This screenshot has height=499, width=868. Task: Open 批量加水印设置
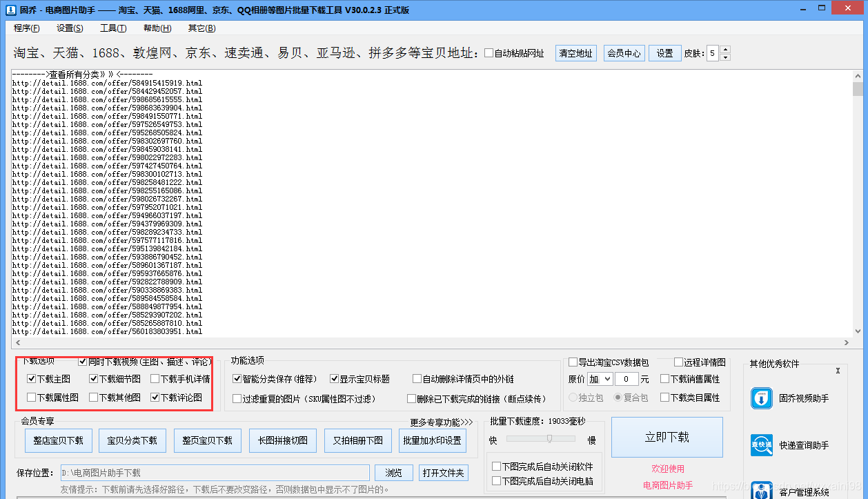[x=433, y=440]
